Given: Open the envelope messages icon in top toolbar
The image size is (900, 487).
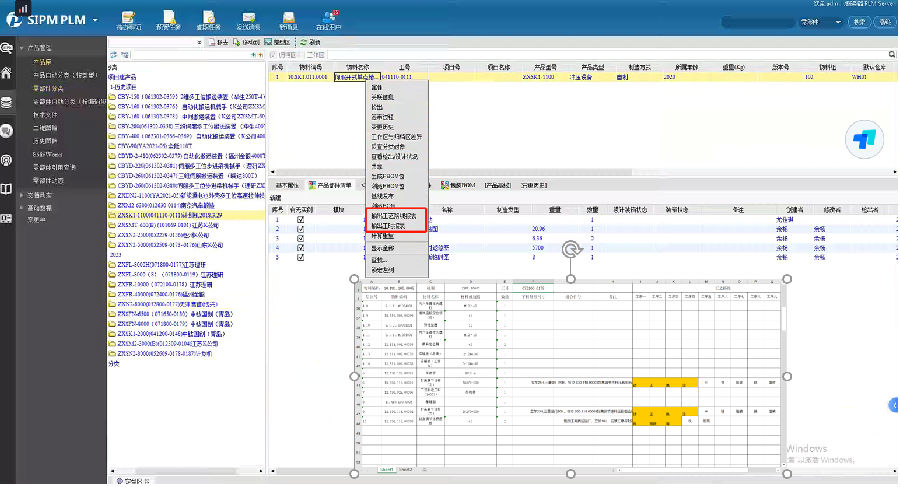Looking at the screenshot, I should 251,19.
